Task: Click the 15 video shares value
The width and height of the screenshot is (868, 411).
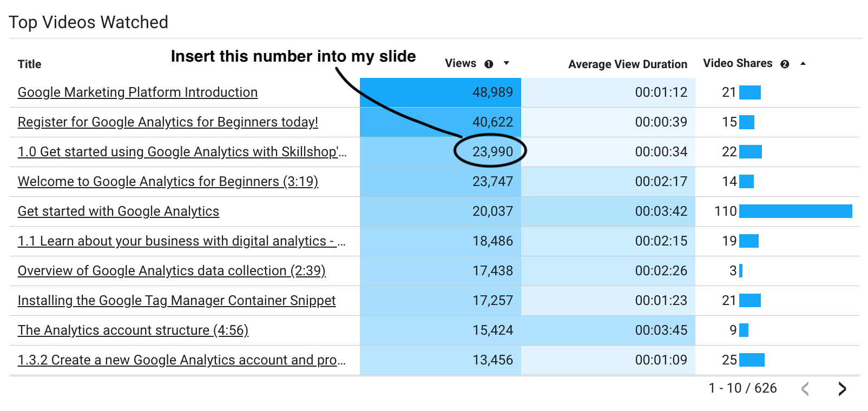Action: coord(729,122)
